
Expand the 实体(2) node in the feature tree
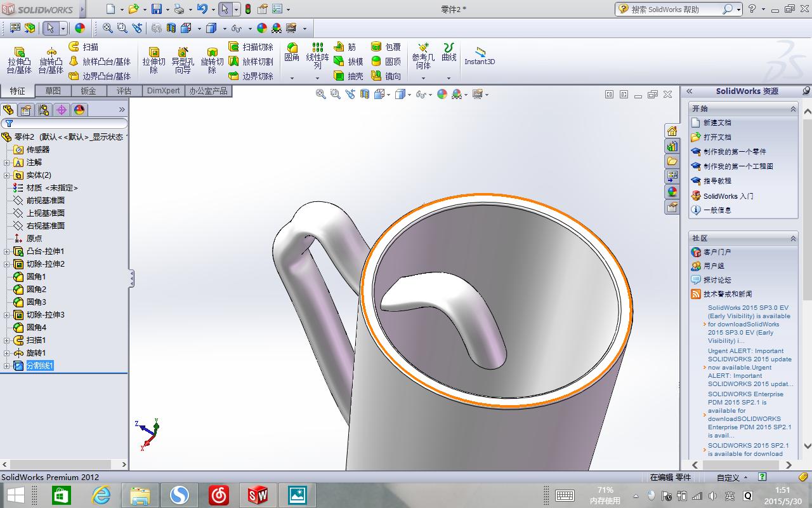(x=8, y=175)
